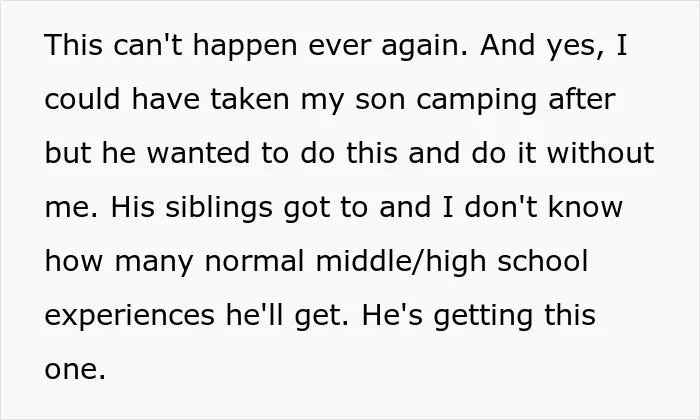Viewport: 700px width, 420px height.
Task: Click the word 'normal'
Action: (x=254, y=261)
